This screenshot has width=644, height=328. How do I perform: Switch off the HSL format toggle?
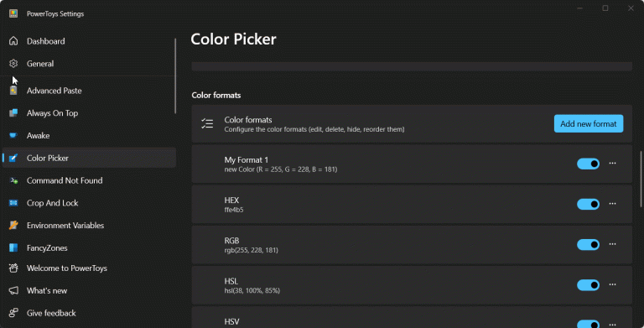(x=588, y=285)
